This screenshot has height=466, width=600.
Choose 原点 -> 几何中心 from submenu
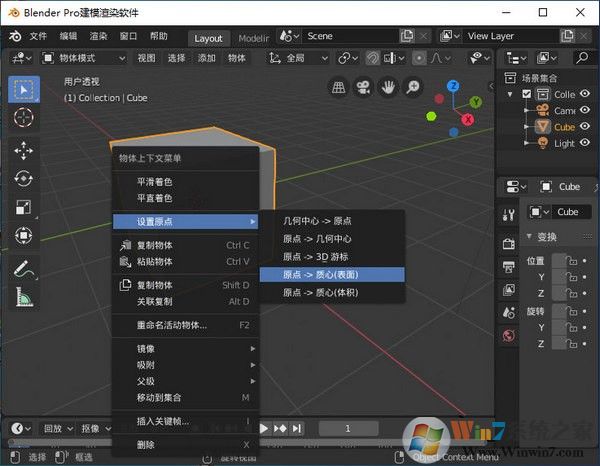pos(317,238)
